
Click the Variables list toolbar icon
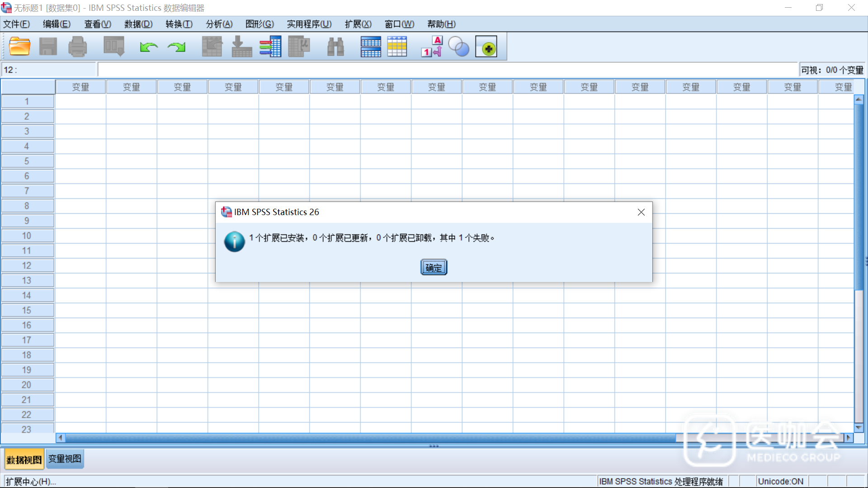tap(270, 47)
